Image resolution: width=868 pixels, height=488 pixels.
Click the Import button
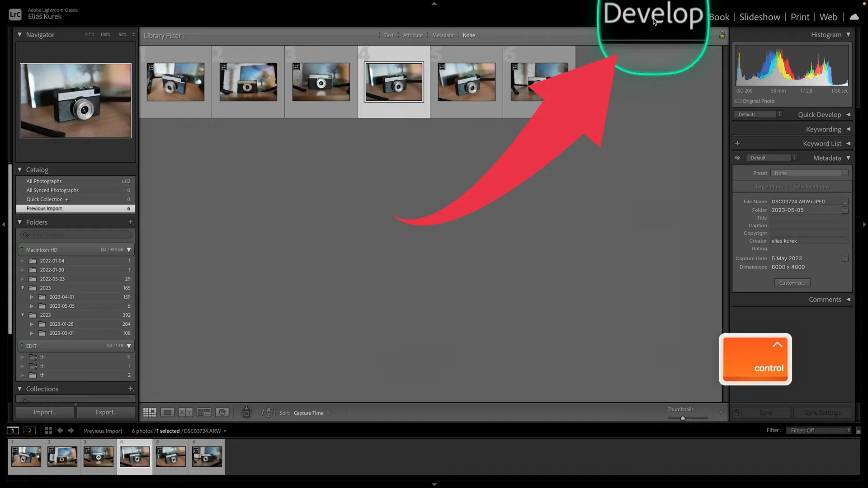44,412
